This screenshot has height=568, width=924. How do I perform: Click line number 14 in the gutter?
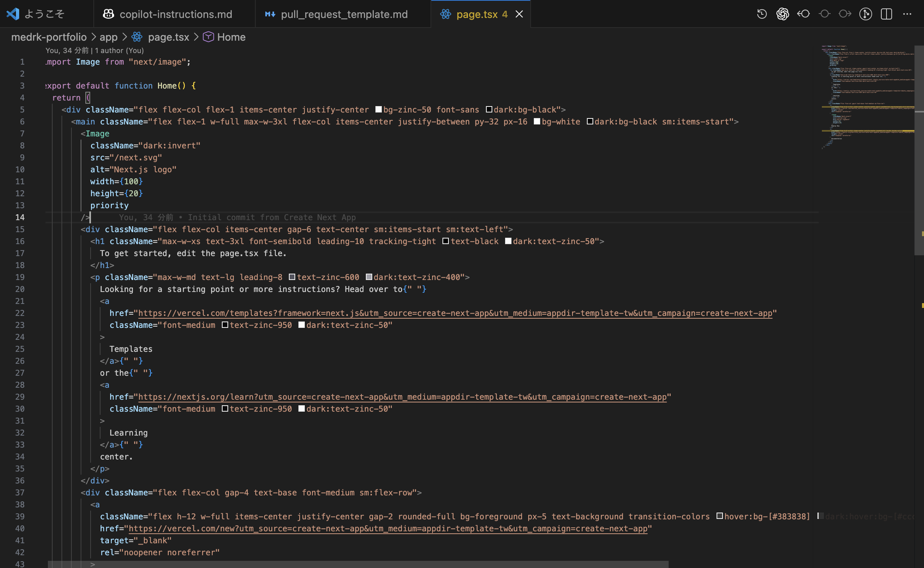click(x=20, y=217)
